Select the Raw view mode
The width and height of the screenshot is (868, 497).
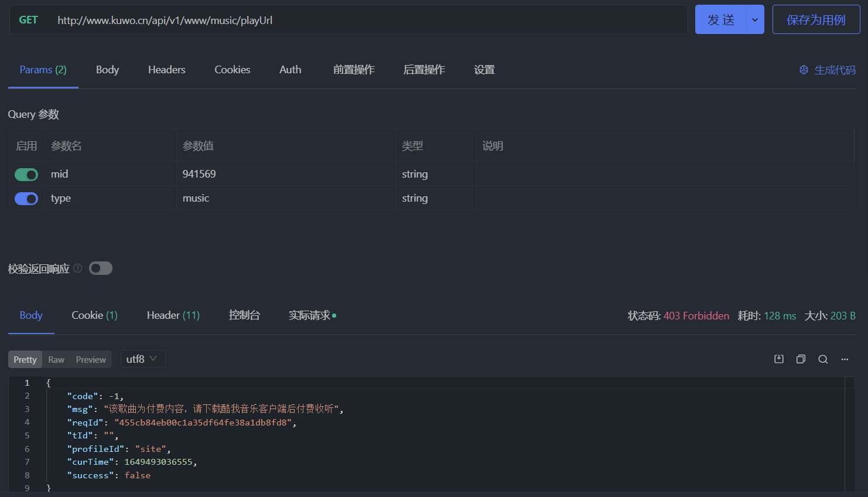[x=56, y=359]
